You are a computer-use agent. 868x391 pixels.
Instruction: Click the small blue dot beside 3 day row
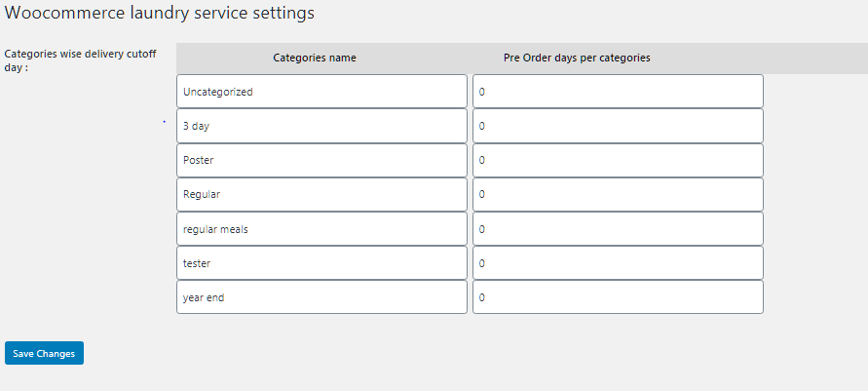click(164, 122)
